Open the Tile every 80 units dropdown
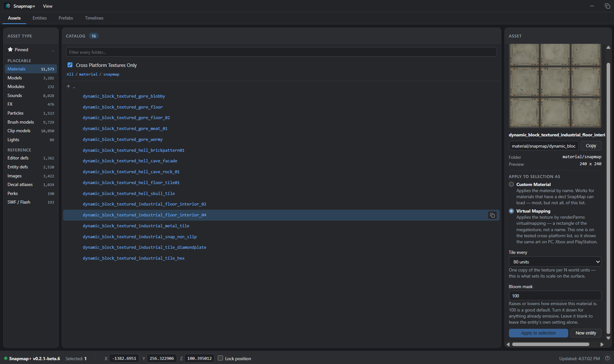 [x=555, y=262]
